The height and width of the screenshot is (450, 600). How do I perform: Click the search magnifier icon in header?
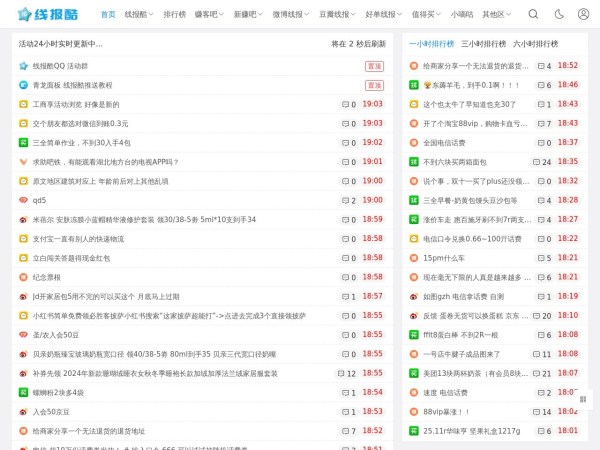pyautogui.click(x=533, y=15)
